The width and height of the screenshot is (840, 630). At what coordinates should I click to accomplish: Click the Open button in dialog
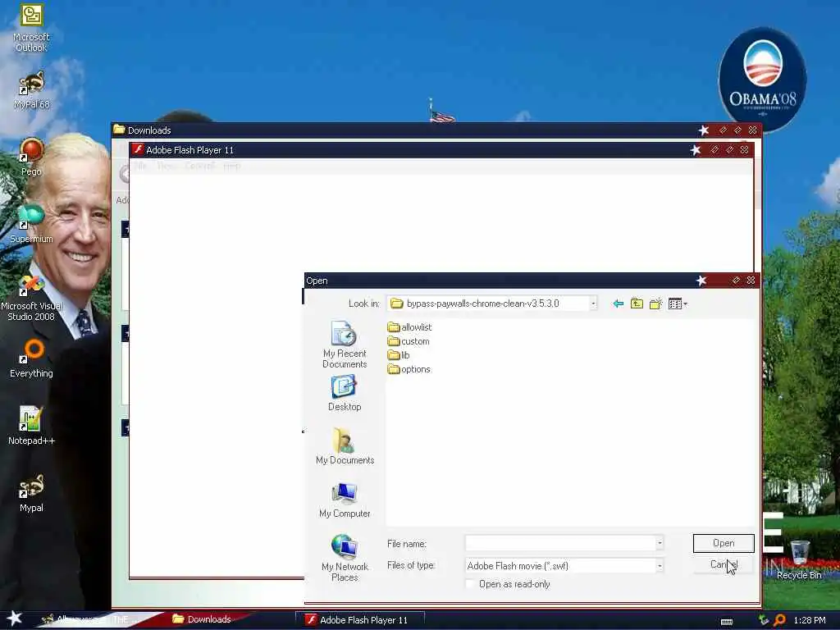724,543
